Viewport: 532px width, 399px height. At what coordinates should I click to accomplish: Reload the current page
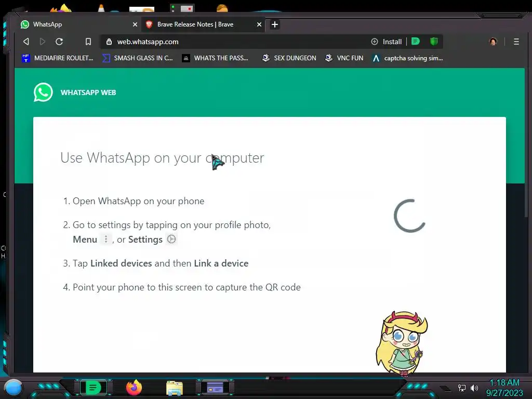tap(59, 42)
